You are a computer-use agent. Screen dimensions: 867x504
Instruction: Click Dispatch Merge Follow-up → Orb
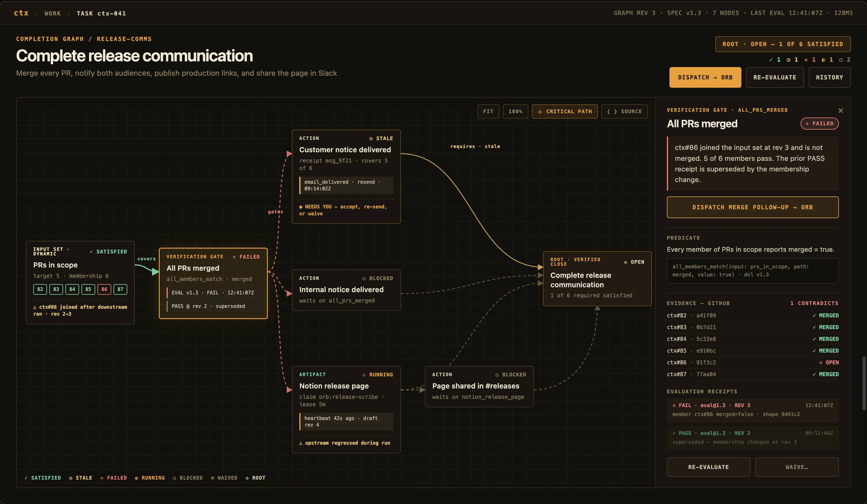pos(752,207)
